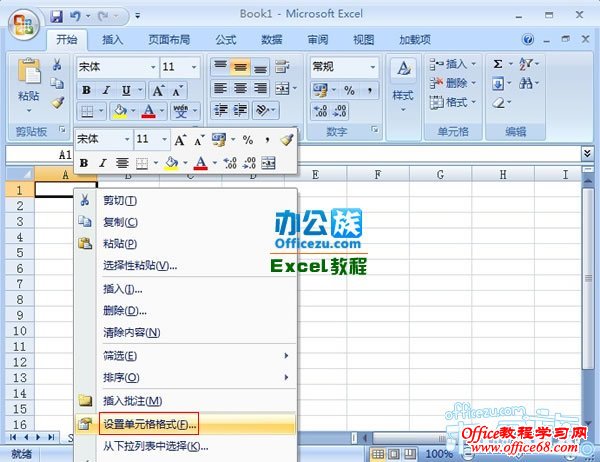This screenshot has width=600, height=462.
Task: Open the Number group dialog launcher
Action: coord(375,130)
